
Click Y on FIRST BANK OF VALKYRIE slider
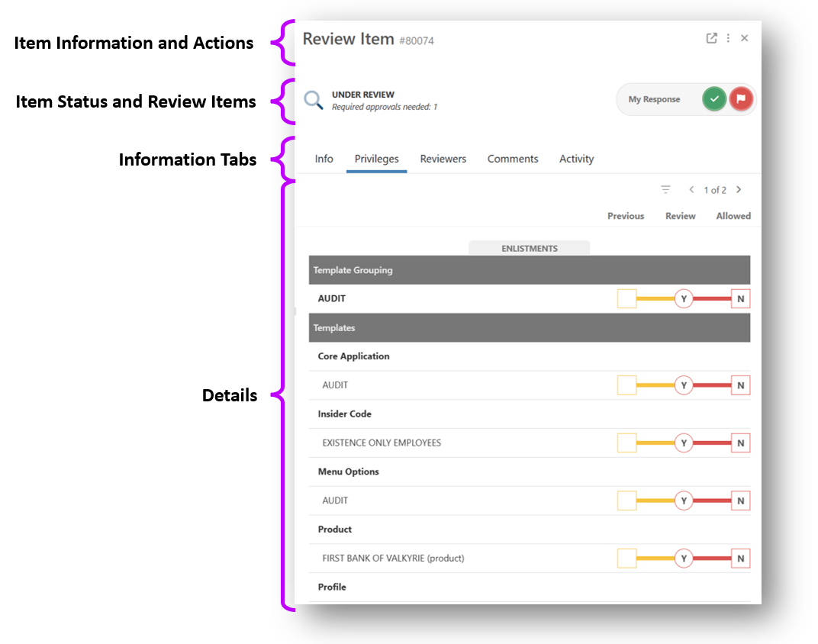point(684,559)
